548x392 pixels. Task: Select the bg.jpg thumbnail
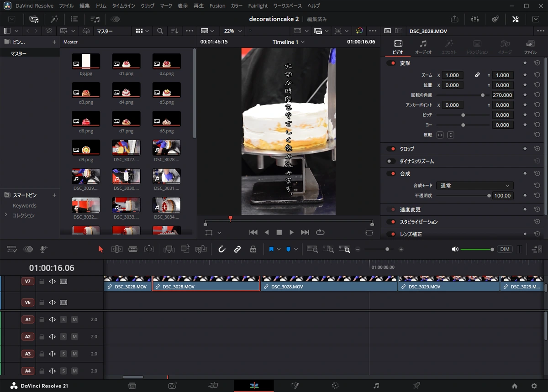(x=86, y=61)
